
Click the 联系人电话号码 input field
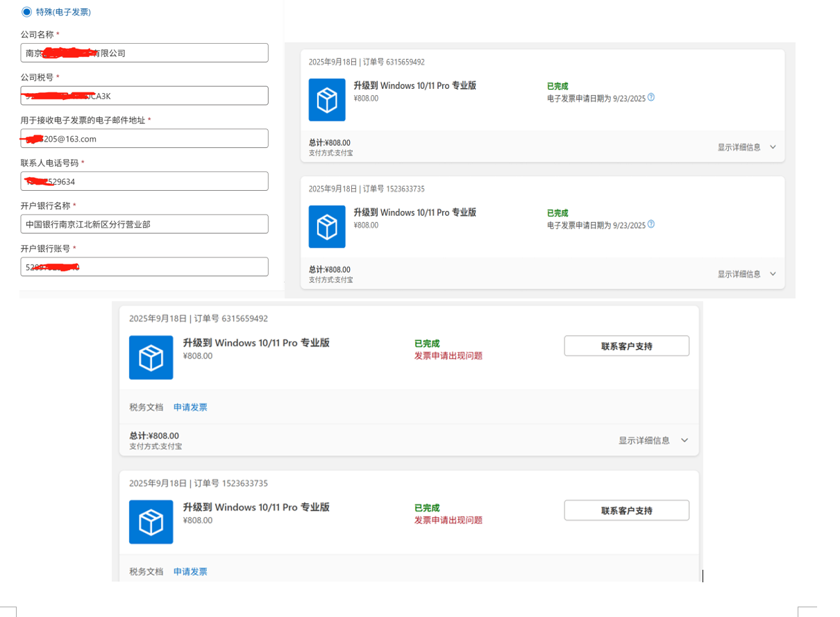pos(144,181)
